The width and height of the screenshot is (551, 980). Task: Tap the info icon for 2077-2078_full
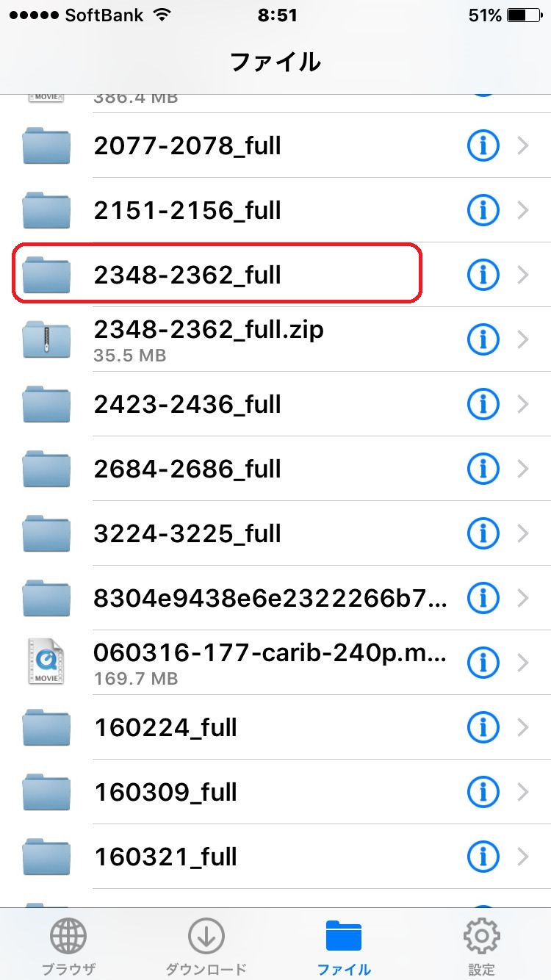483,146
